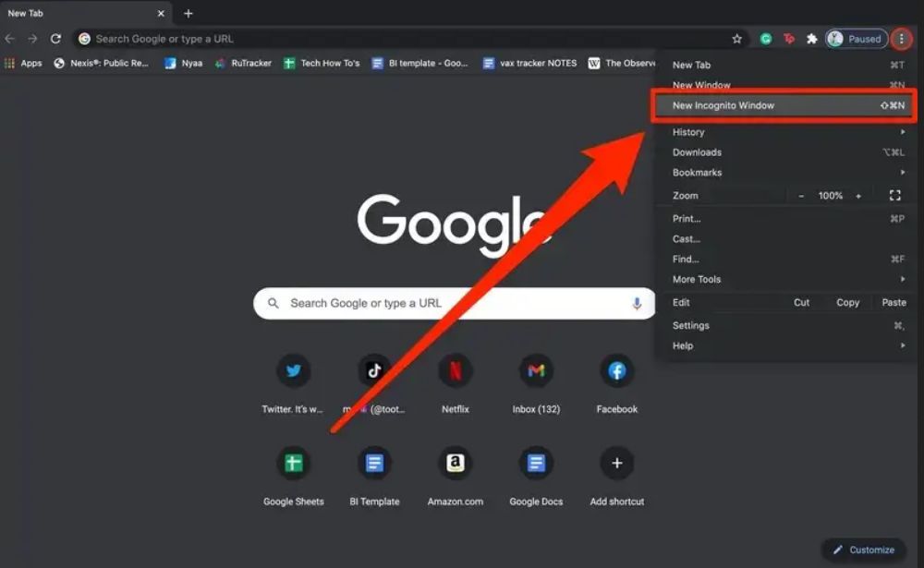The height and width of the screenshot is (568, 924).
Task: Choose New Window menu item
Action: (787, 84)
